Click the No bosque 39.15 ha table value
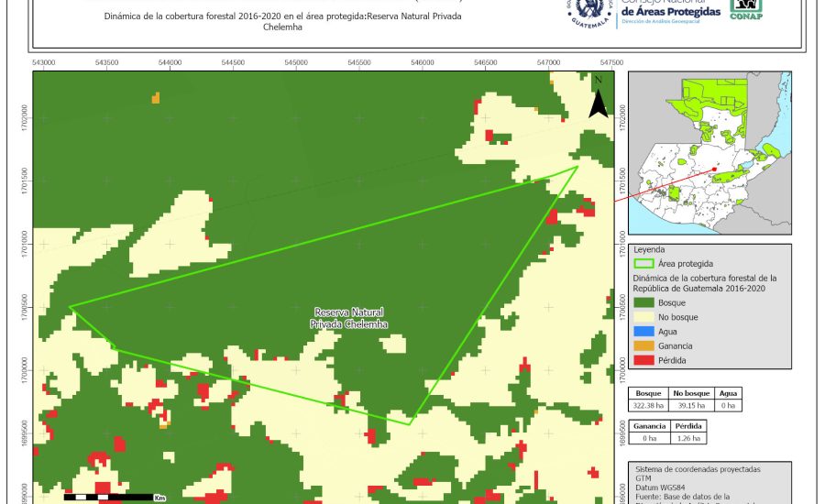Image resolution: width=825 pixels, height=504 pixels. coord(690,406)
